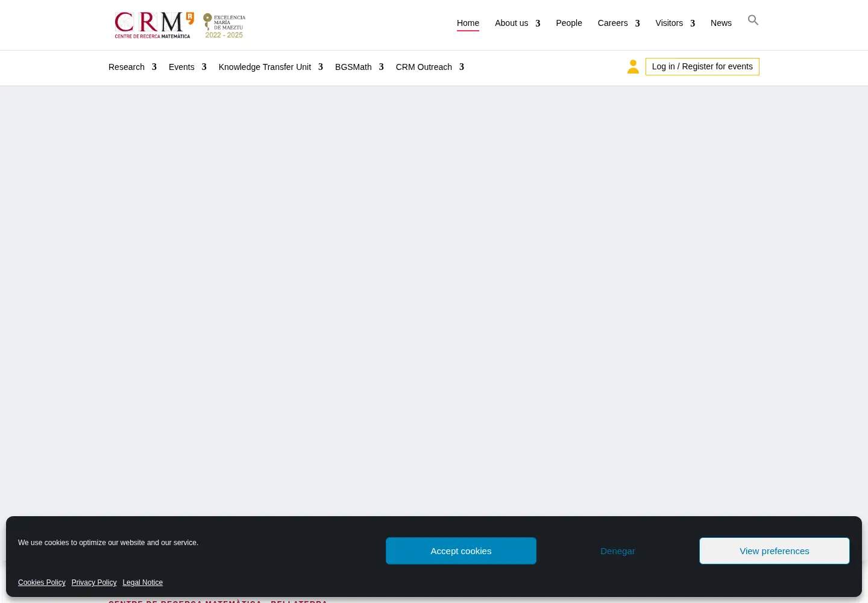The height and width of the screenshot is (603, 868).
Task: Expand the CRM Outreach submenu arrow
Action: click(x=462, y=67)
